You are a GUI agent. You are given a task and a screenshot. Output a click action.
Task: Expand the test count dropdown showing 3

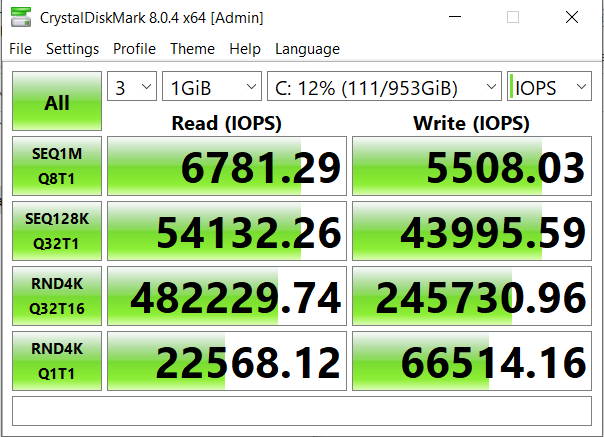tap(132, 88)
